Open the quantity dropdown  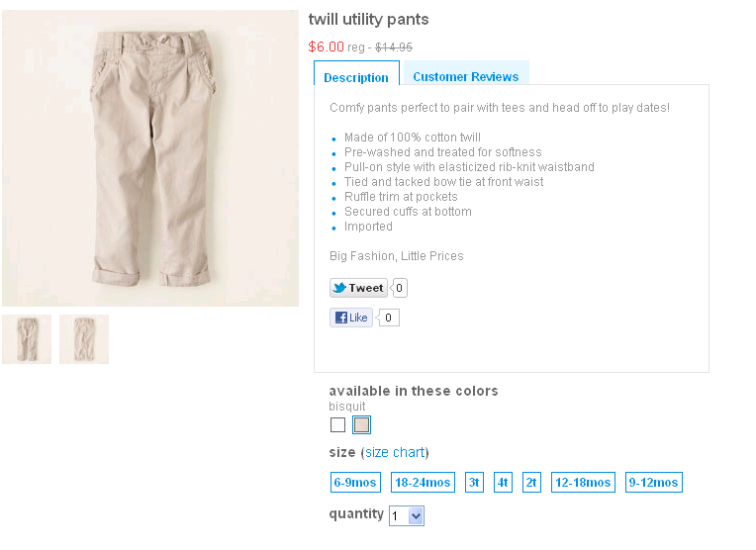(x=407, y=515)
